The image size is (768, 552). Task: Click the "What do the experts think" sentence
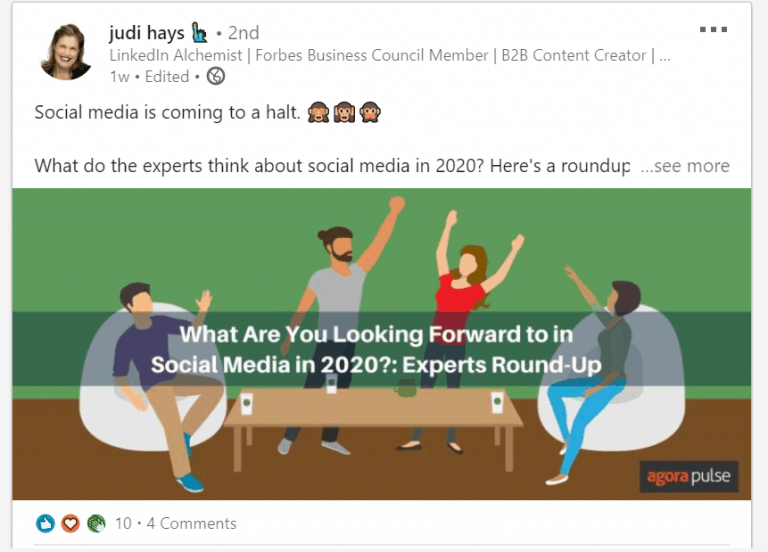(x=330, y=166)
